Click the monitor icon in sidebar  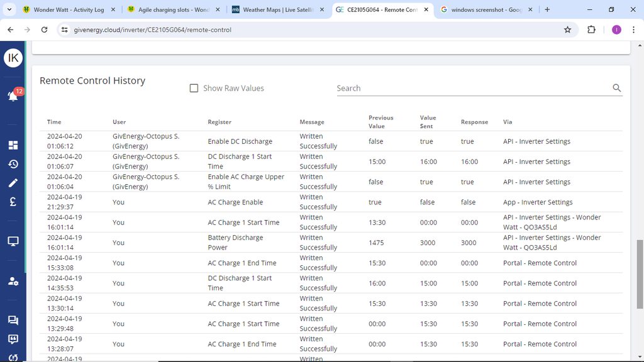coord(13,241)
